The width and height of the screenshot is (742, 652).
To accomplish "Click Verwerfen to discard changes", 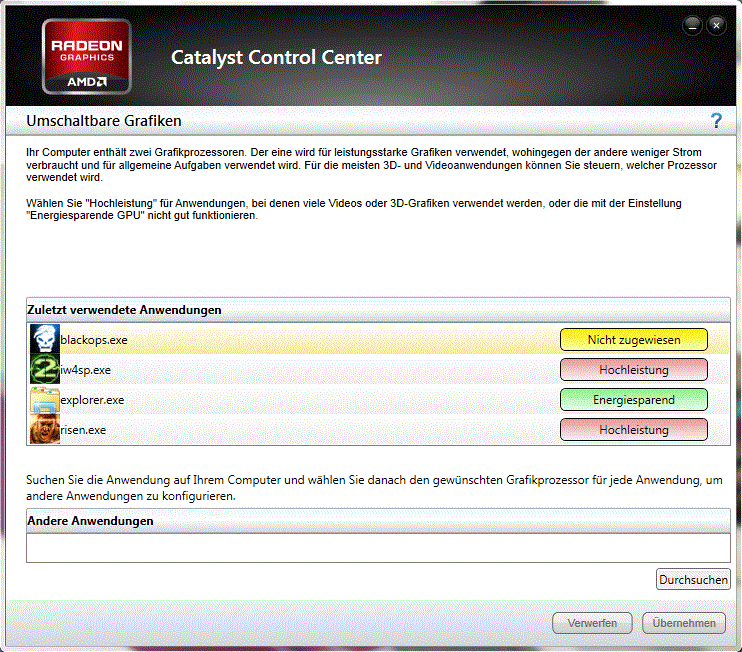I will click(592, 623).
